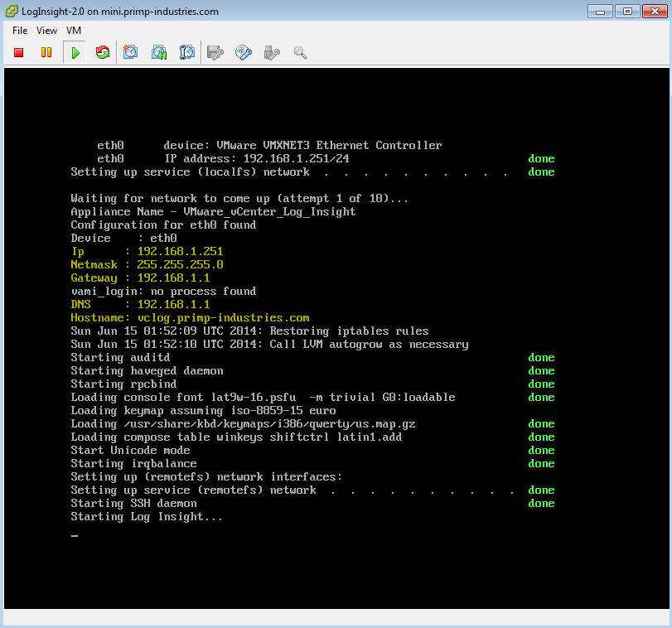
Task: Click 'Configuration for eth0 found' line
Action: (x=163, y=225)
